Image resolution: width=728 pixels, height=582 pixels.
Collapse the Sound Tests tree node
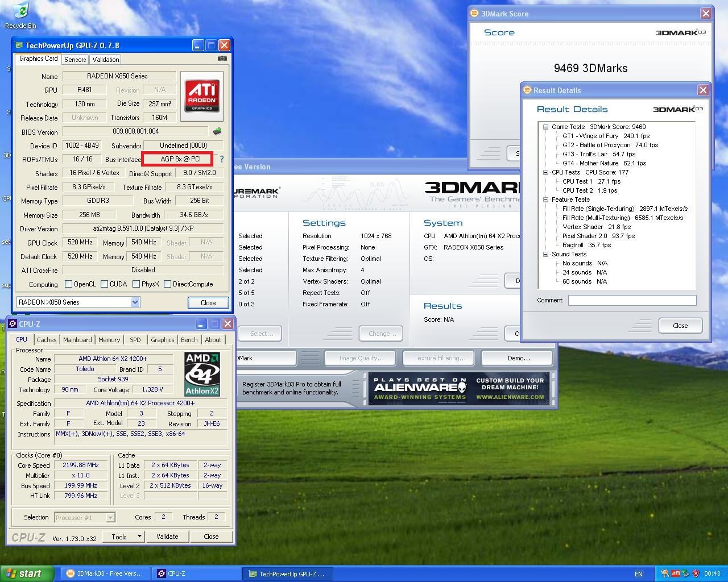(x=545, y=254)
